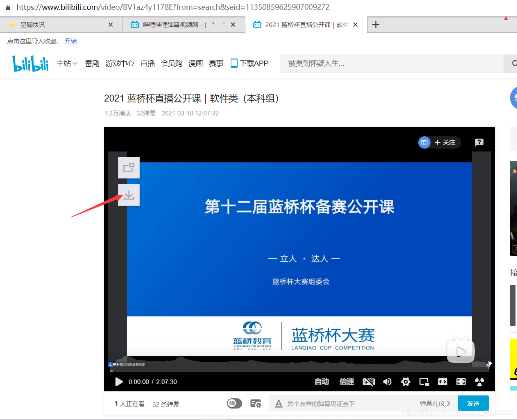The width and height of the screenshot is (517, 420).
Task: Click the time display 0:00:00 / 2:07:30
Action: [x=153, y=382]
